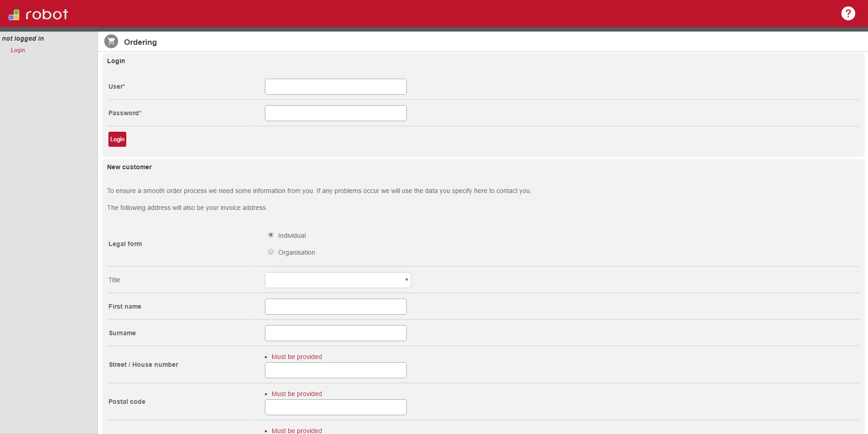
Task: Click the "New customer" section heading
Action: pos(129,167)
